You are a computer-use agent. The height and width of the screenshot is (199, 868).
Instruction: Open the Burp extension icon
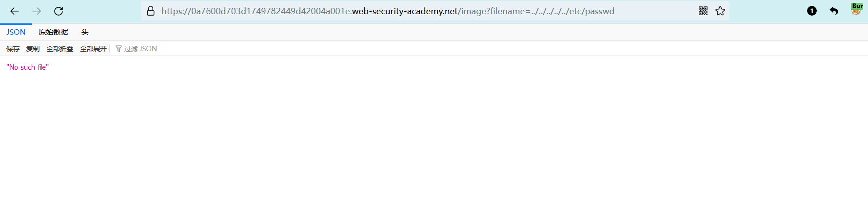point(856,9)
